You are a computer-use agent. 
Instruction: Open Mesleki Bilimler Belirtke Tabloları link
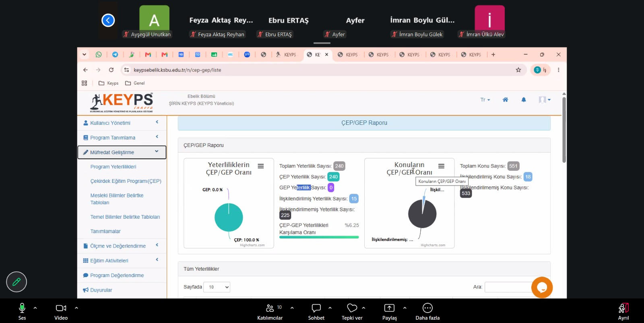(117, 199)
